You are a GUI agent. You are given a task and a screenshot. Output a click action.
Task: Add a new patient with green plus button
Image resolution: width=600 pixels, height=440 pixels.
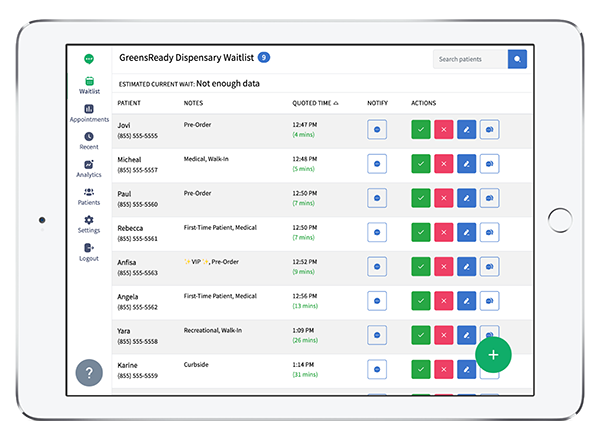(x=493, y=355)
